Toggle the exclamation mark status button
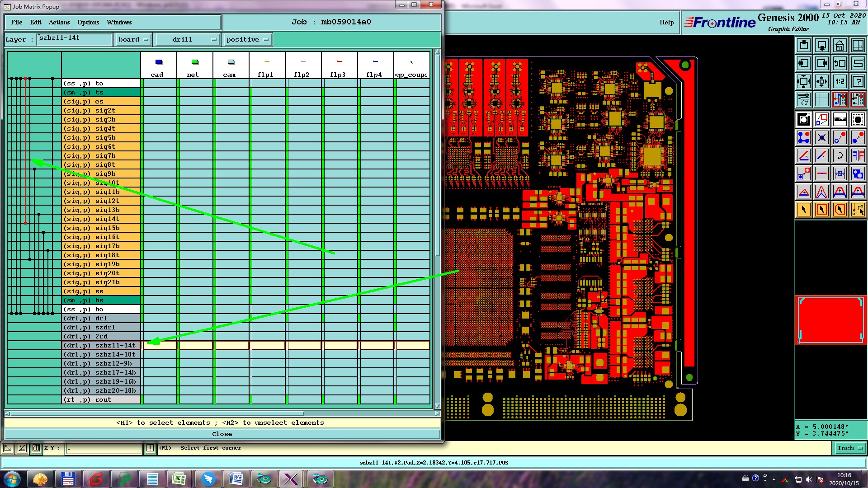 tap(150, 448)
